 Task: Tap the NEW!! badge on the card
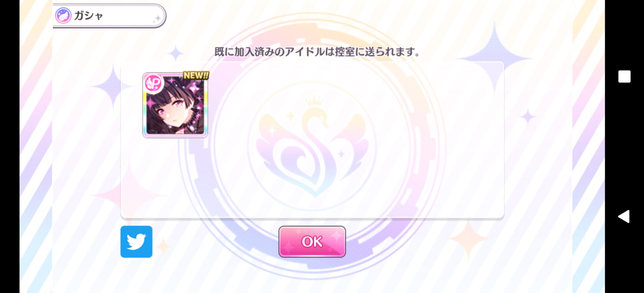tap(196, 75)
